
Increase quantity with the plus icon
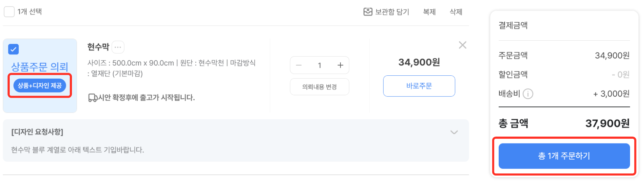[340, 65]
